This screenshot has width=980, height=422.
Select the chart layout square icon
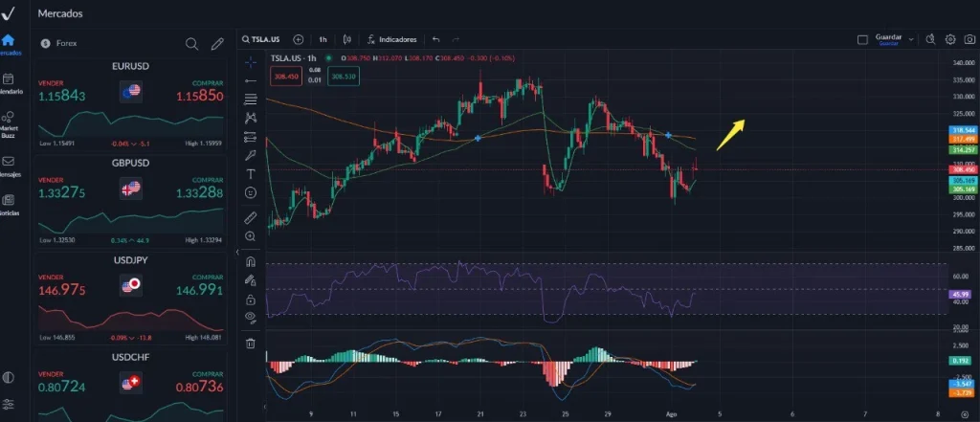click(862, 39)
